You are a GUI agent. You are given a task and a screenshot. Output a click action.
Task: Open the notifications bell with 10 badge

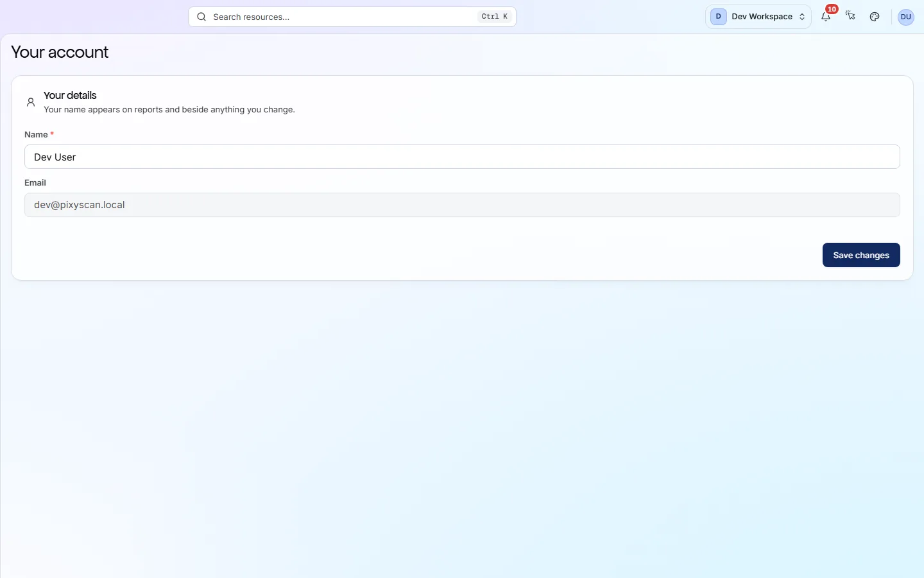(x=826, y=17)
